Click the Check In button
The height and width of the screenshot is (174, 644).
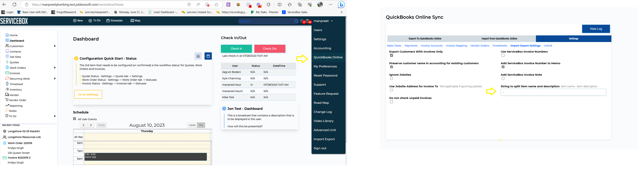236,49
